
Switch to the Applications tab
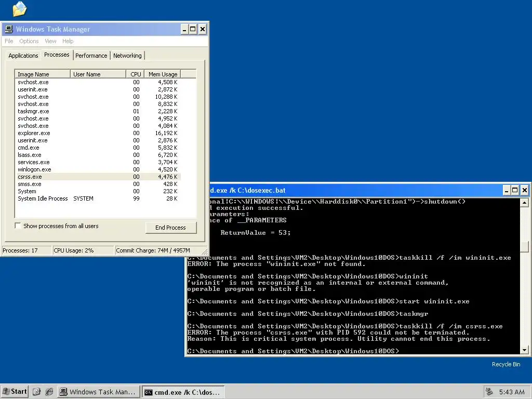point(23,56)
